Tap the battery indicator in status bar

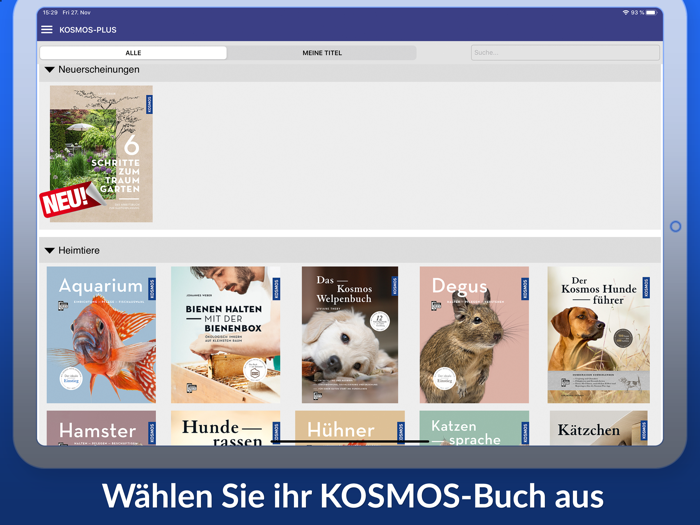pyautogui.click(x=652, y=12)
